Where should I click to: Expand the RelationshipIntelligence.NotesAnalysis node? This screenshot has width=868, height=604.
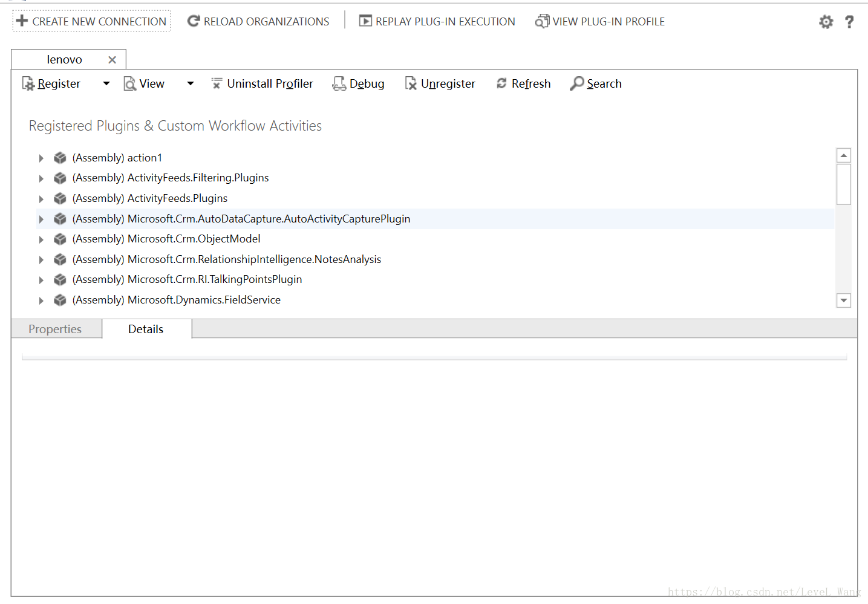click(41, 260)
